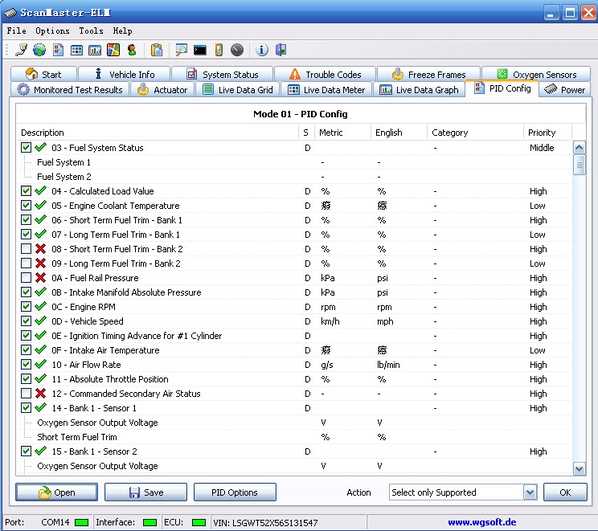Click the globe icon in the toolbar
The height and width of the screenshot is (531, 598).
point(39,50)
